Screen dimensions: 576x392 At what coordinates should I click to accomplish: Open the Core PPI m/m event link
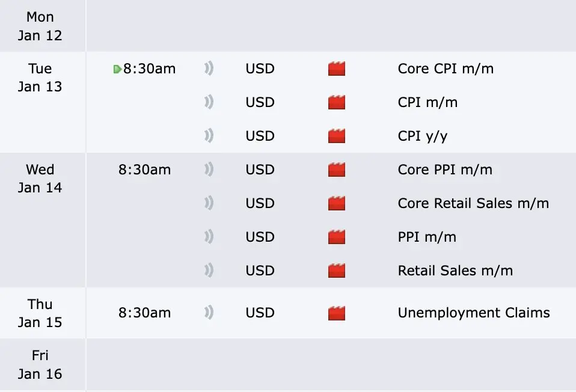445,170
